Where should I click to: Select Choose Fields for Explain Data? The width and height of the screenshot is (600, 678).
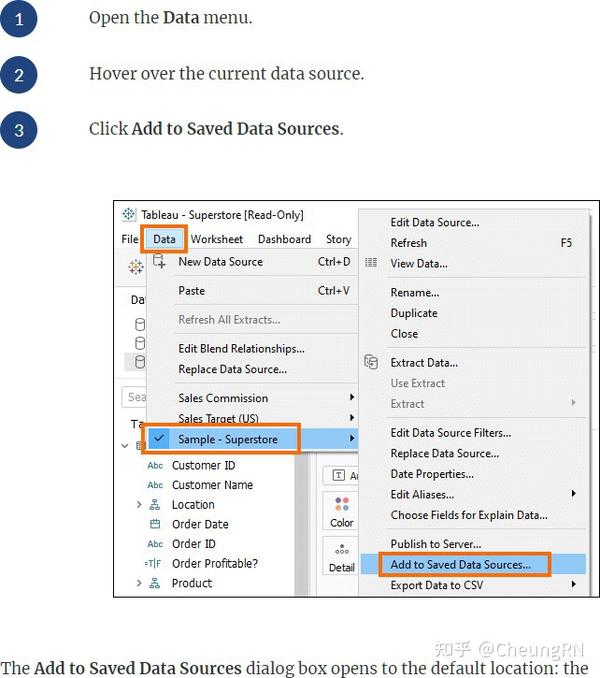click(473, 515)
